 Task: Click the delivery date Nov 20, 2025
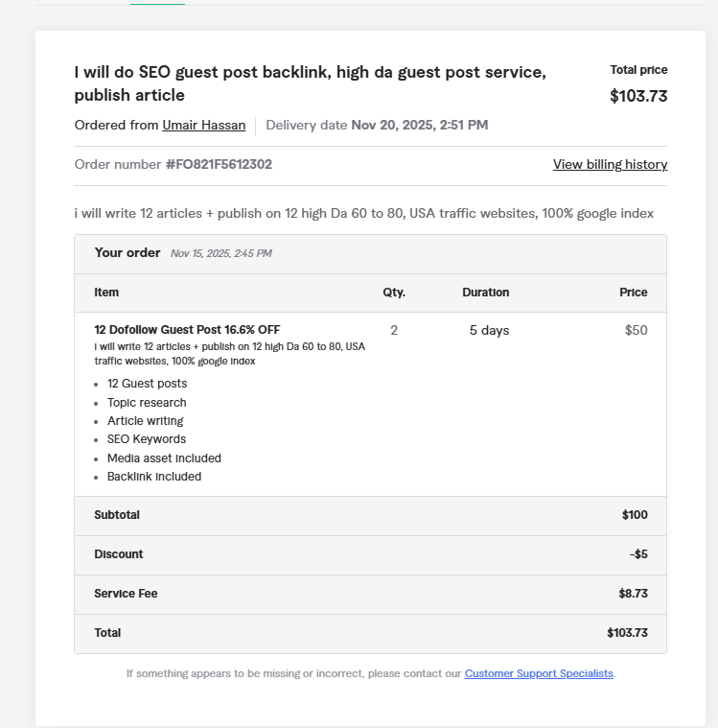point(419,125)
